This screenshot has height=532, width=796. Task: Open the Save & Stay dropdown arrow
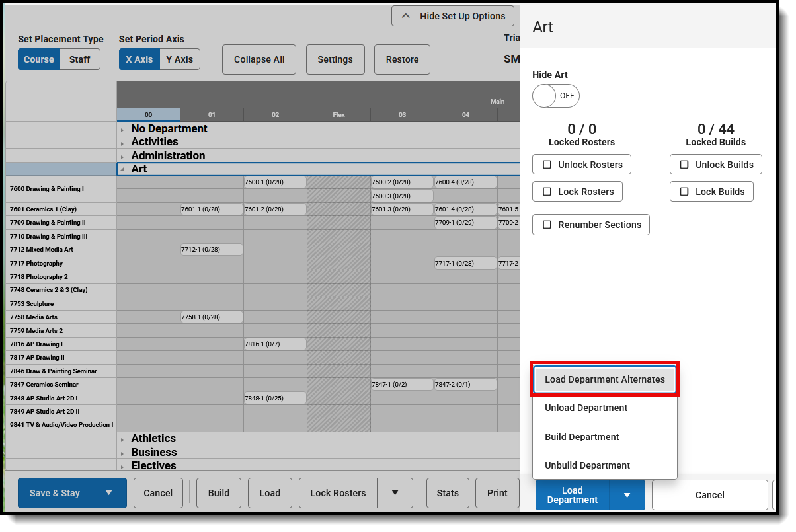click(109, 493)
